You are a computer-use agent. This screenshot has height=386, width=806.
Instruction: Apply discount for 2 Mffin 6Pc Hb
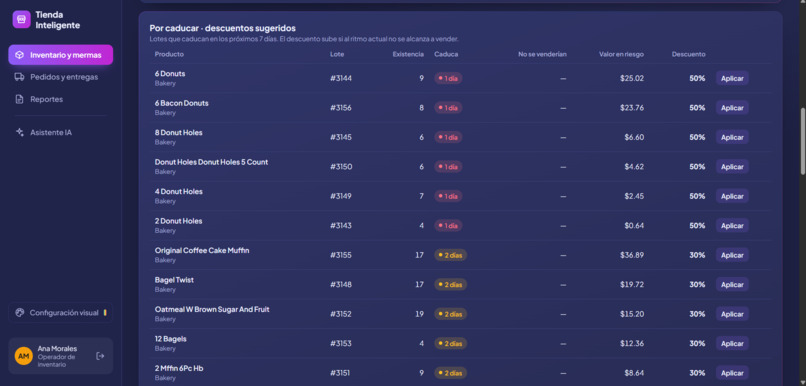click(732, 373)
